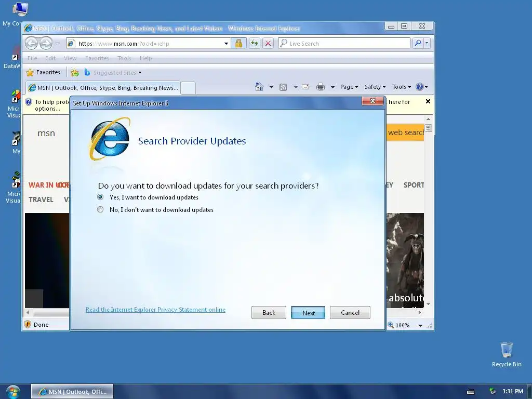The image size is (532, 399).
Task: Open the File menu
Action: [32, 58]
